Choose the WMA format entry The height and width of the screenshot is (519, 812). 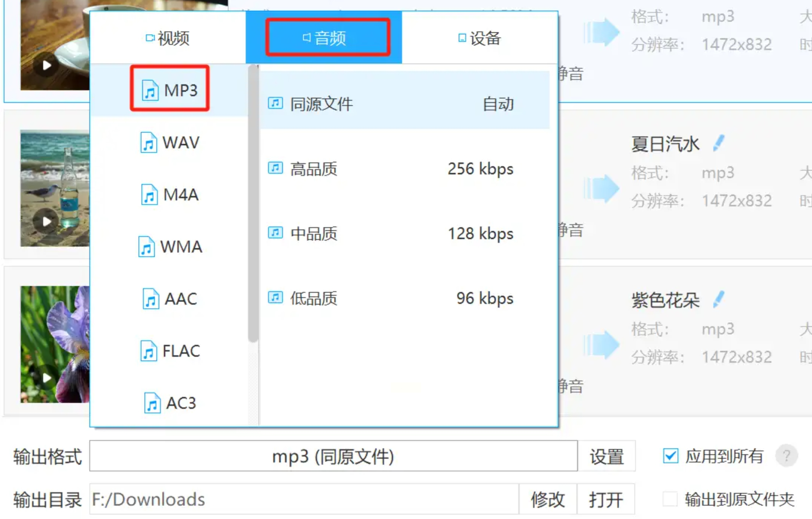coord(170,247)
